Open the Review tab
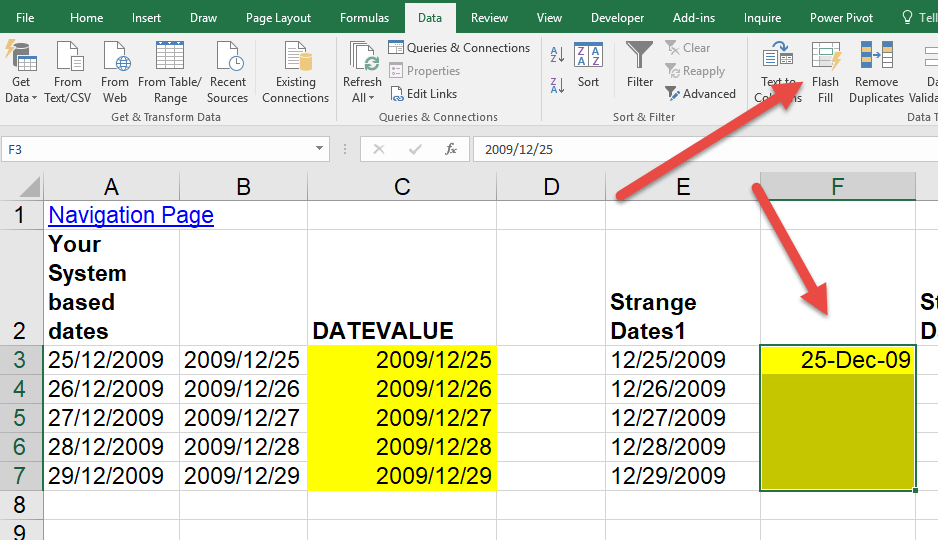The image size is (938, 540). coord(489,18)
